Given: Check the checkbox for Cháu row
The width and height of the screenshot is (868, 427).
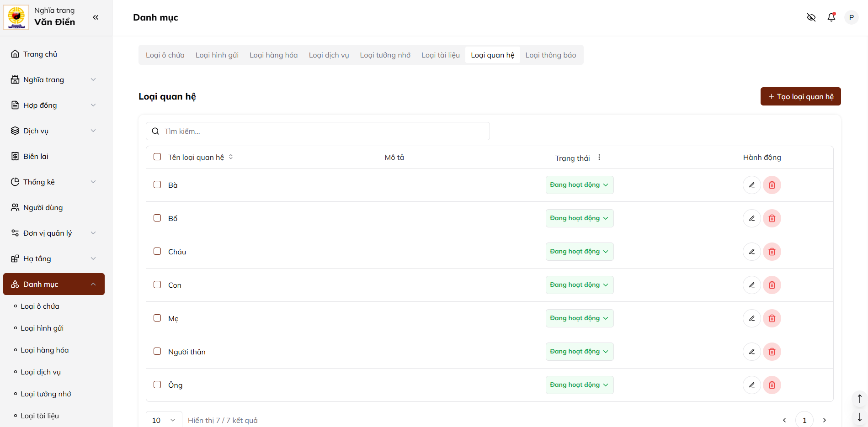Looking at the screenshot, I should (157, 251).
